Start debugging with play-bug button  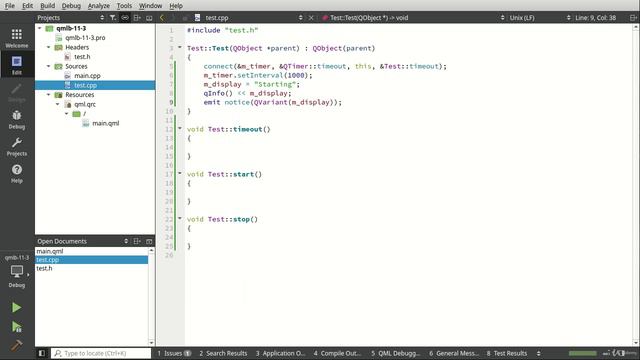coord(16,326)
